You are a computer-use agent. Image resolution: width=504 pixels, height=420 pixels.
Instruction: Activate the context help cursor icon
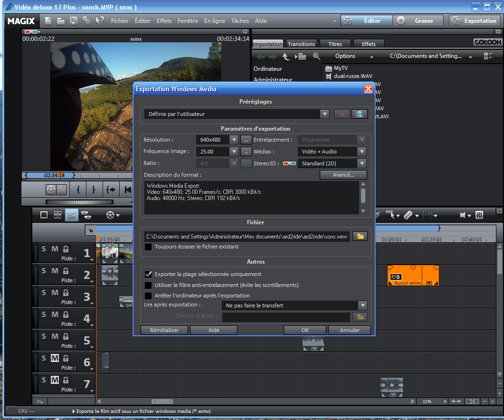point(100,21)
